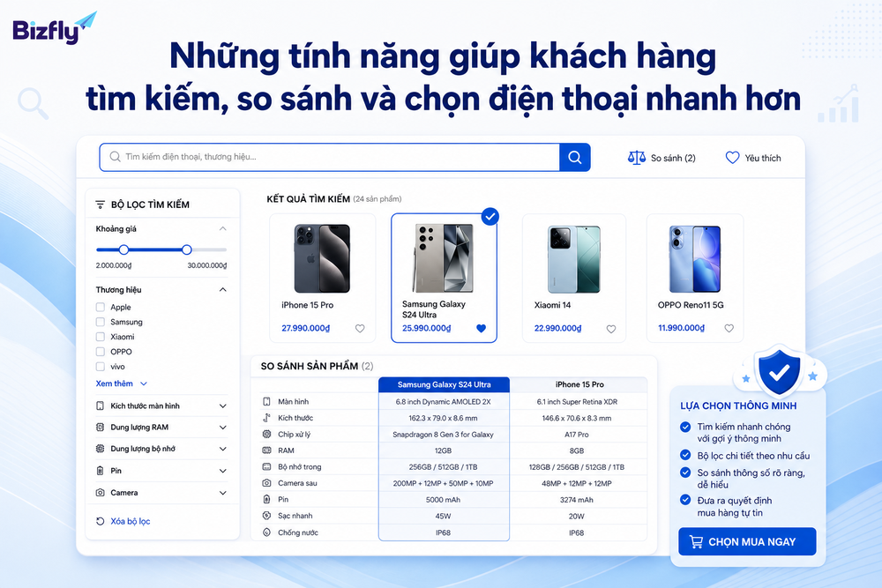Viewport: 882px width, 588px height.
Task: Check the Xiaomi brand checkbox
Action: click(101, 337)
